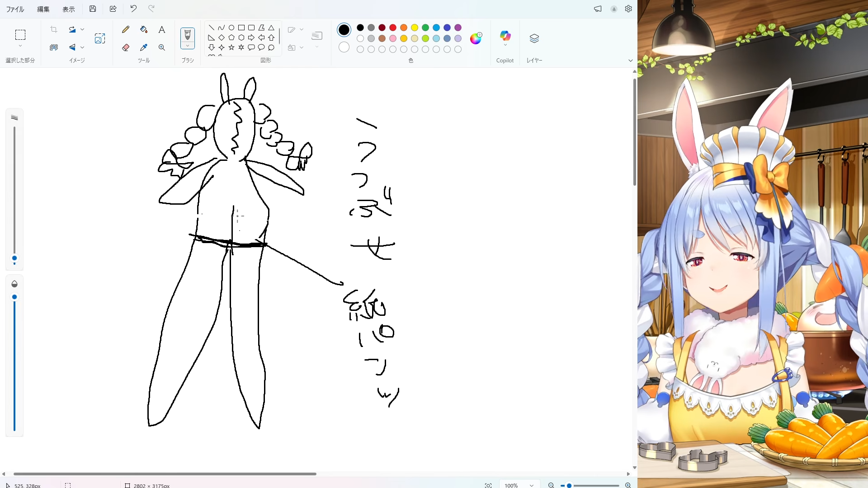Pick the red color swatch

(x=393, y=28)
